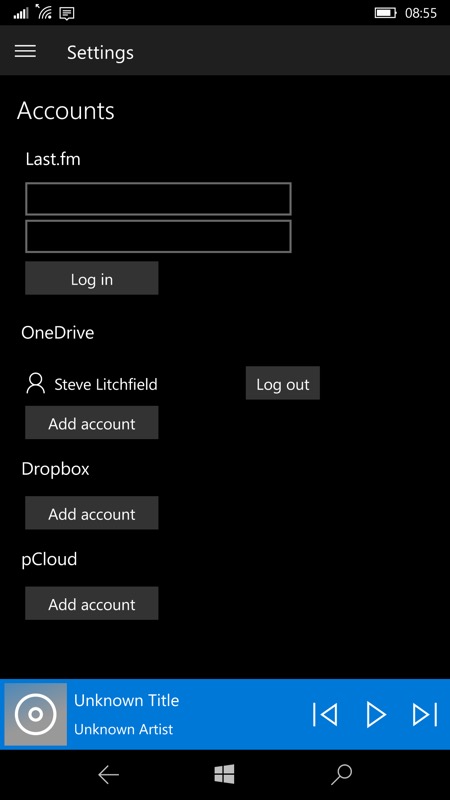Screen dimensions: 450x800
Task: Add a pCloud account
Action: (x=92, y=604)
